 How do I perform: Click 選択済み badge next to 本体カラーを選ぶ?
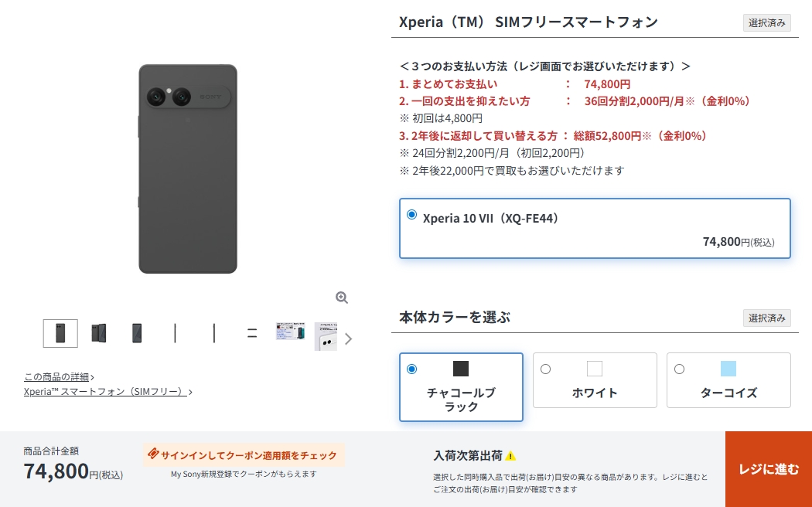(x=767, y=318)
